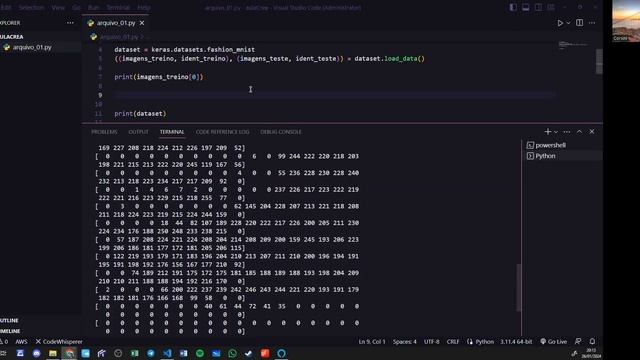Open the View menu
Viewport: 640px width, 360px height.
58,7
